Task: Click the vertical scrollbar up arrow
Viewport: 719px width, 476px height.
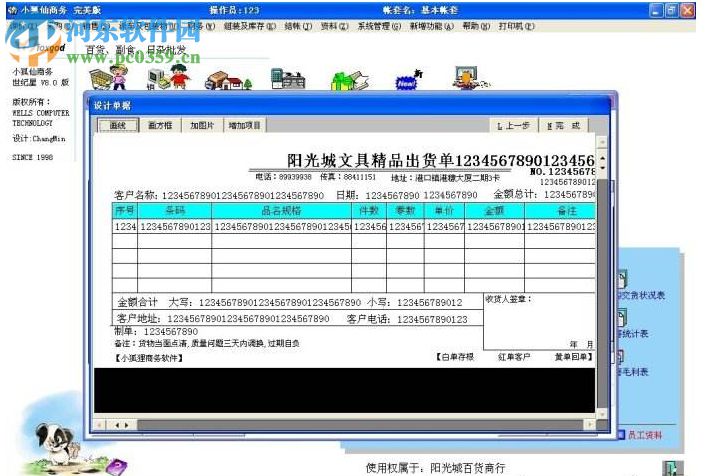Action: (603, 142)
